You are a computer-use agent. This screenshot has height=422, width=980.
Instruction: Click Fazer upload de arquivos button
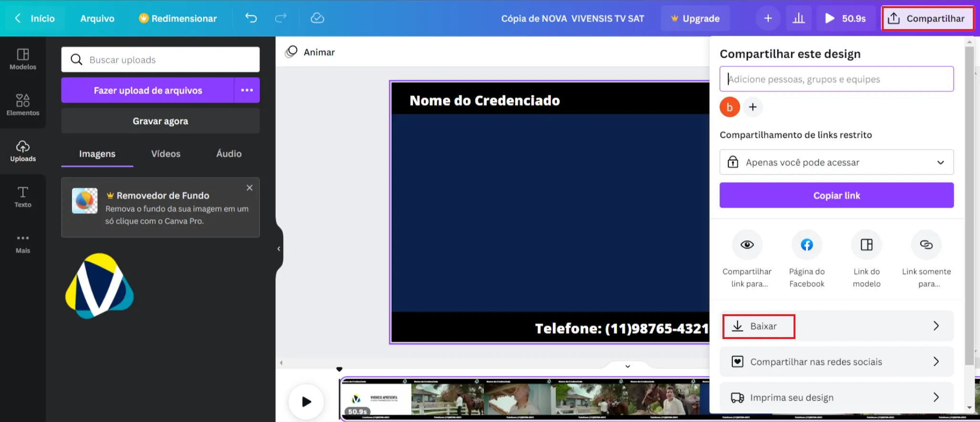click(148, 91)
